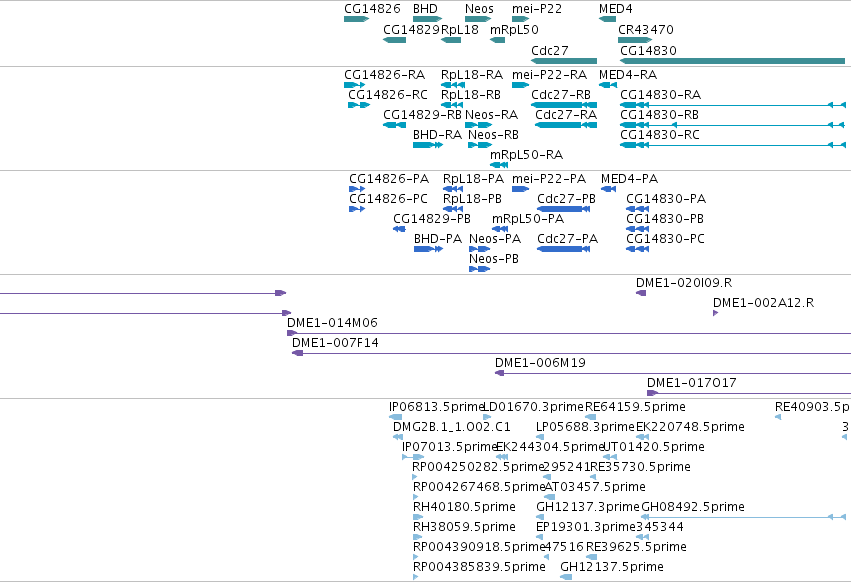Select the RpL18 gene arrow
This screenshot has height=582, width=851.
(x=451, y=40)
